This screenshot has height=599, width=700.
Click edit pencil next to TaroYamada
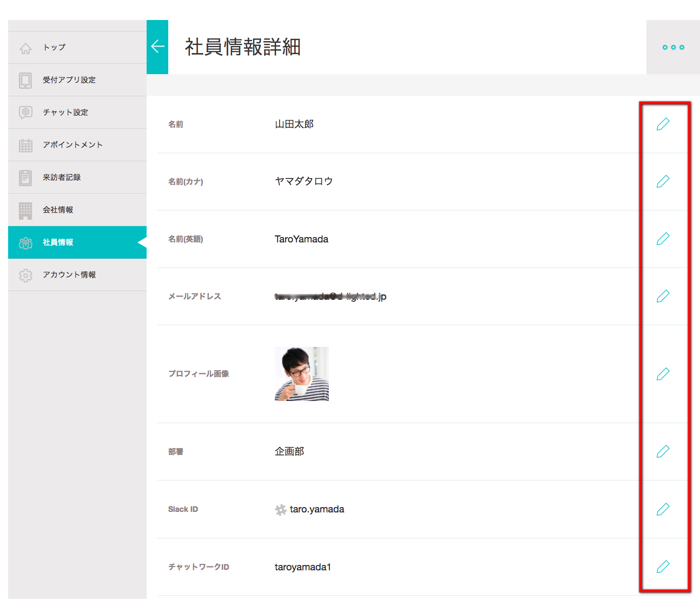point(663,239)
